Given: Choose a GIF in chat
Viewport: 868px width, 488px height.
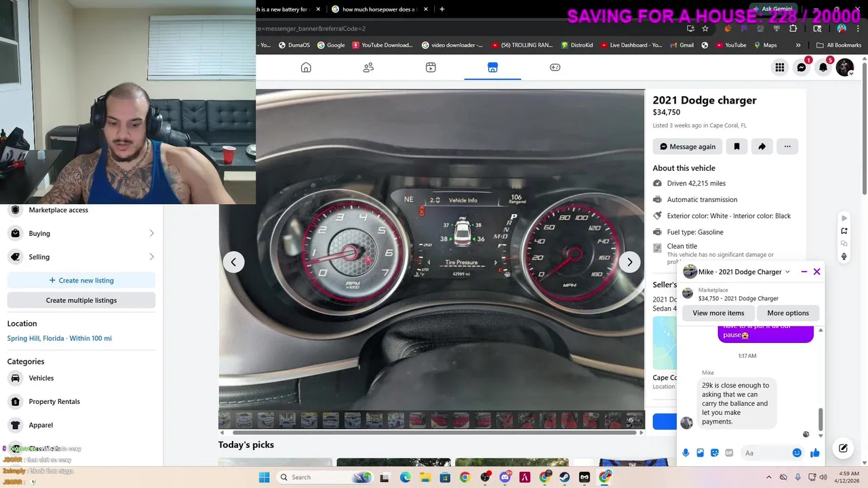Looking at the screenshot, I should (x=729, y=453).
